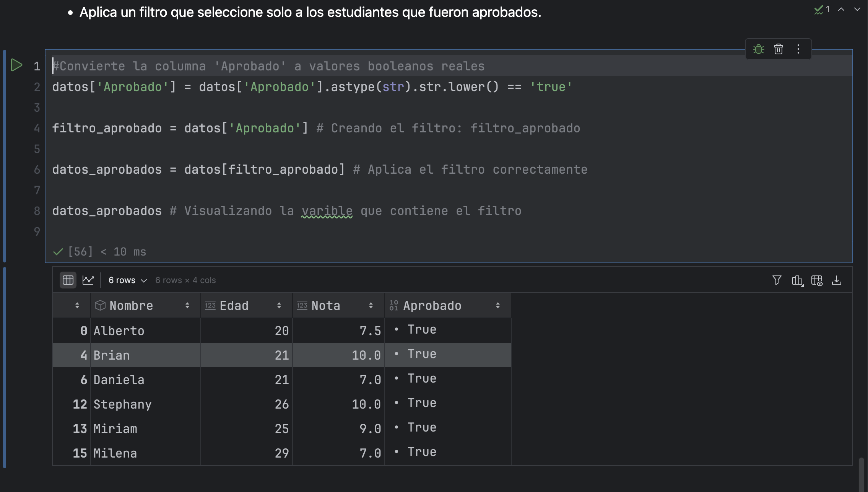Select the Stephany cell
This screenshot has width=868, height=492.
click(x=146, y=404)
